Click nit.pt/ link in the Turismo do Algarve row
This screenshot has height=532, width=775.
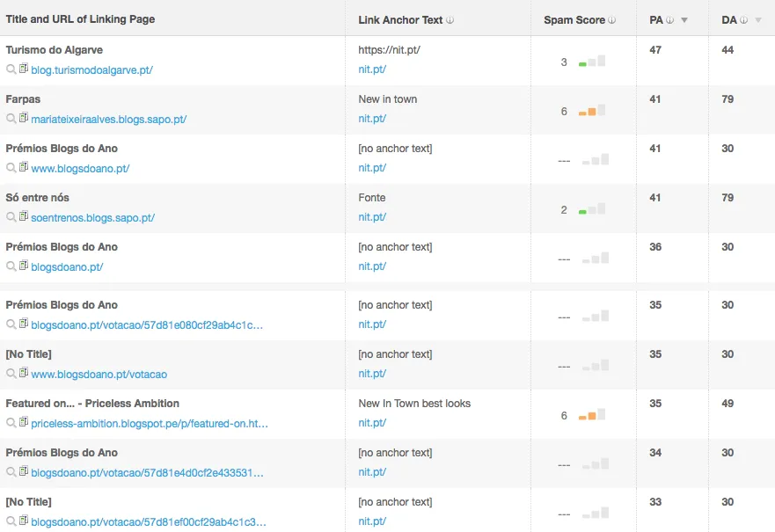[x=372, y=69]
